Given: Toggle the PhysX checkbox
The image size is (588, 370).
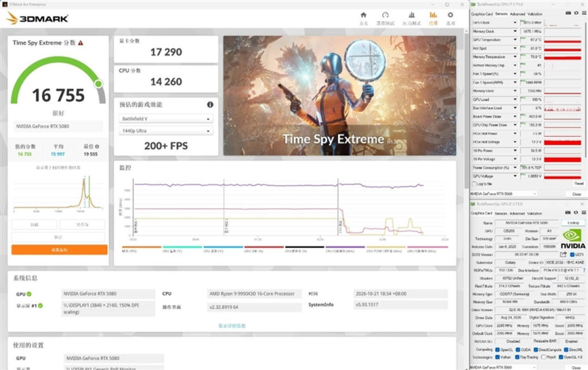Looking at the screenshot, I should click(x=543, y=357).
